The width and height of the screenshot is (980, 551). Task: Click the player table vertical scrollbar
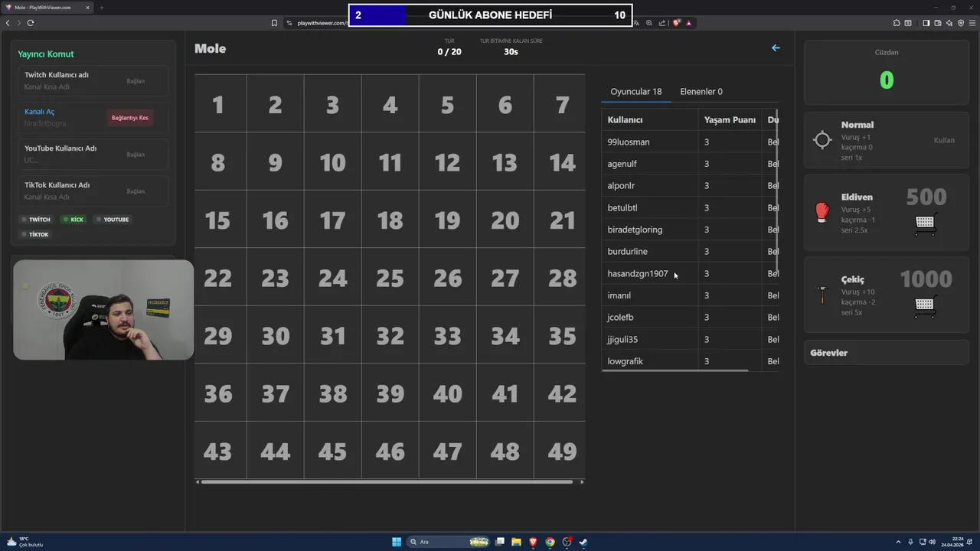pos(777,191)
